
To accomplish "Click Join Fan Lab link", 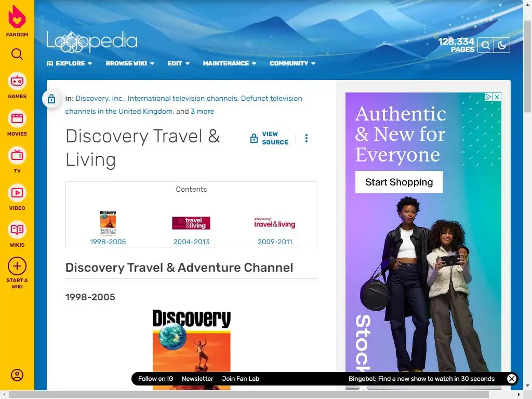I will click(241, 379).
